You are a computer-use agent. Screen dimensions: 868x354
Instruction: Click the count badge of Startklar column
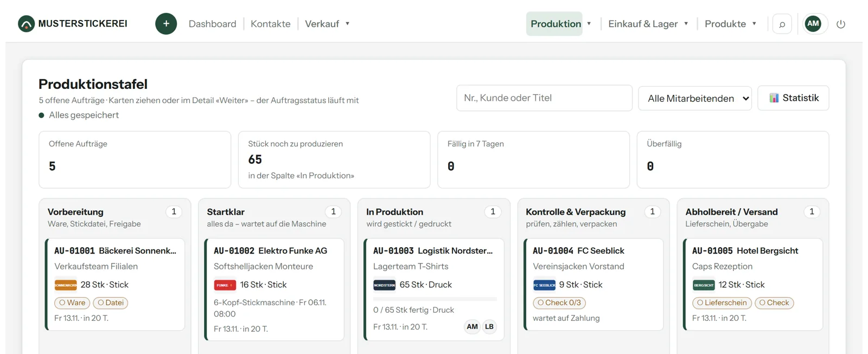[x=334, y=211]
